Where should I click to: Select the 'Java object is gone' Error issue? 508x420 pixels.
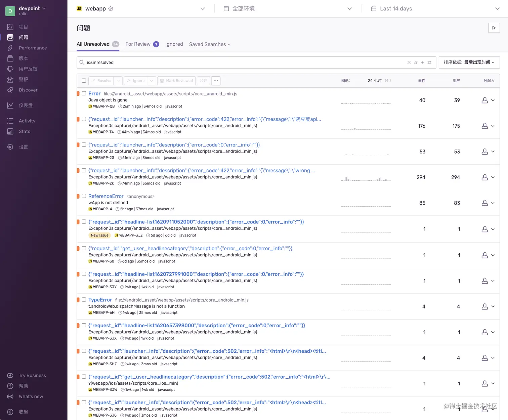(84, 93)
